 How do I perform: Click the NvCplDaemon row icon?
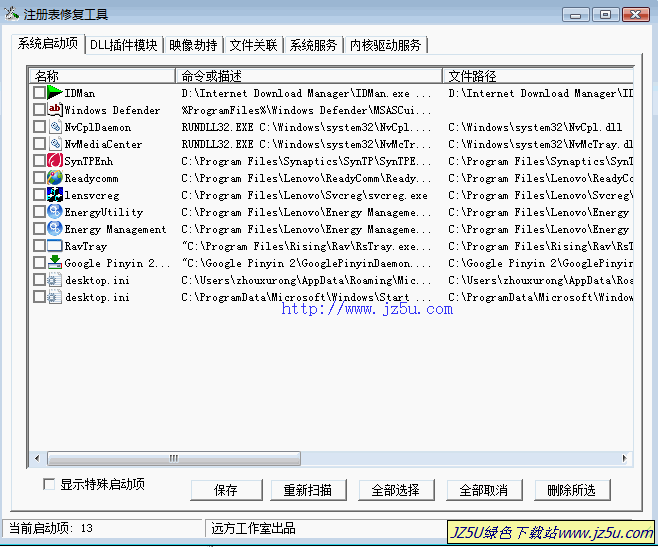pyautogui.click(x=55, y=127)
